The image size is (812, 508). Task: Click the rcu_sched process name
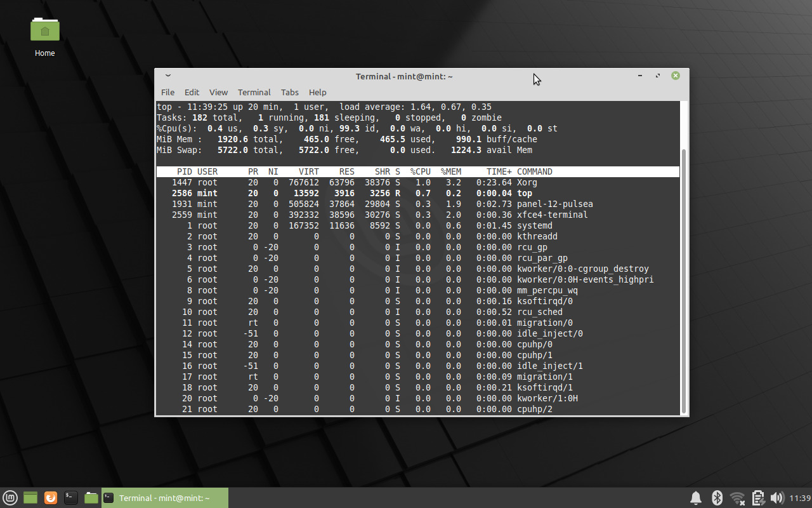[x=540, y=312]
